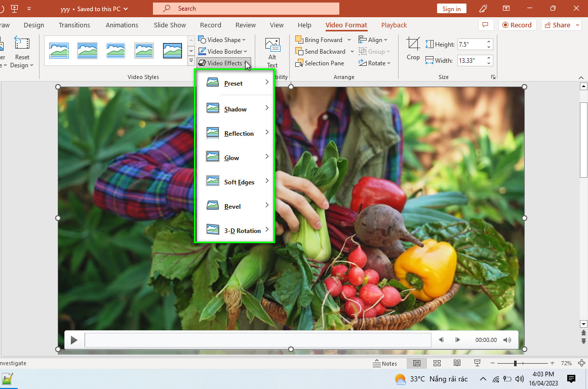Open the Video Border dropdown

pos(223,51)
